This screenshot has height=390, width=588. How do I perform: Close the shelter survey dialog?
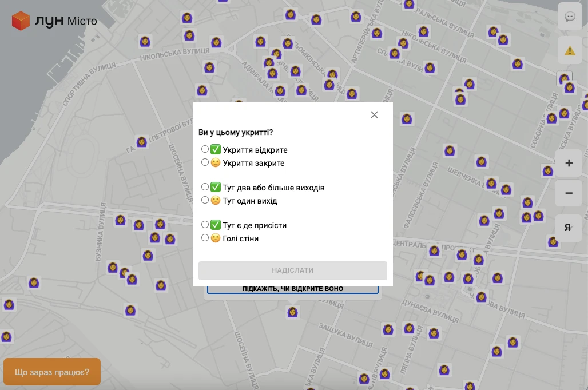[374, 115]
